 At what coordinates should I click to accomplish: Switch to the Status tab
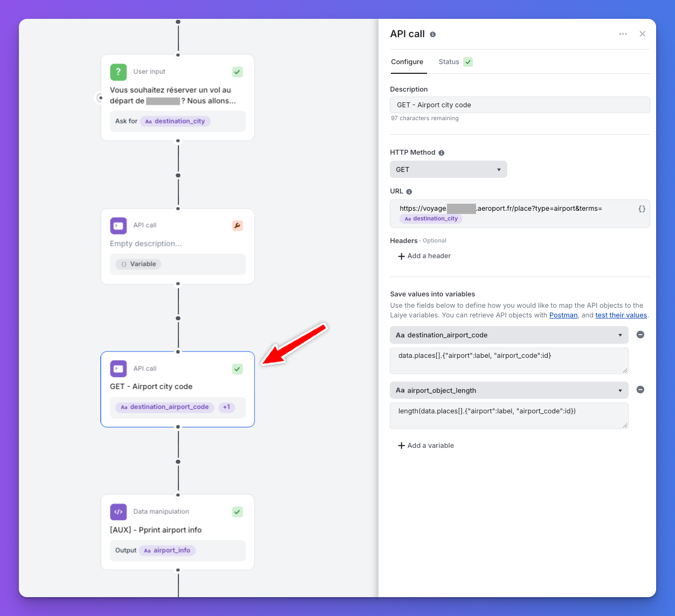coord(449,62)
